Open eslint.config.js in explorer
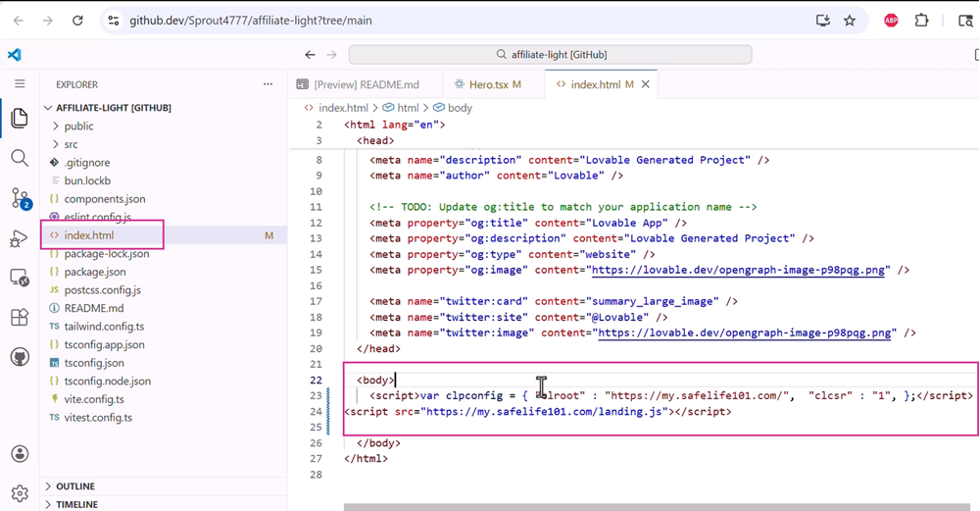The height and width of the screenshot is (511, 980). pyautogui.click(x=97, y=217)
